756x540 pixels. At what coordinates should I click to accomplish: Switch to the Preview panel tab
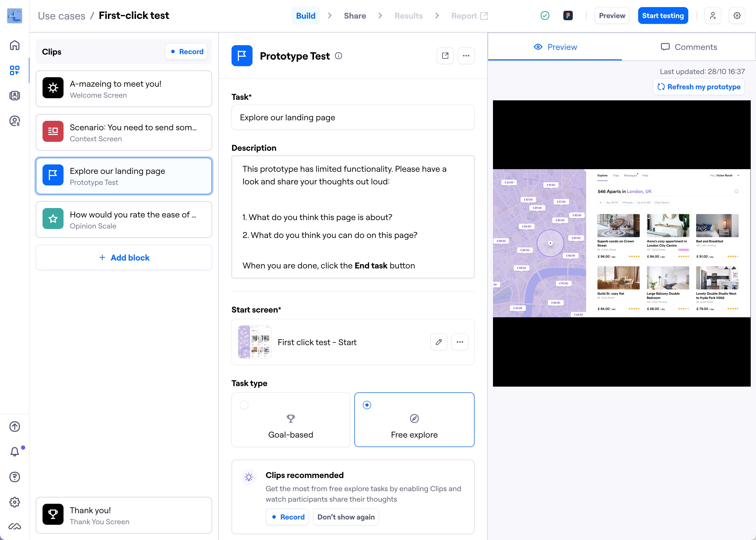(555, 47)
